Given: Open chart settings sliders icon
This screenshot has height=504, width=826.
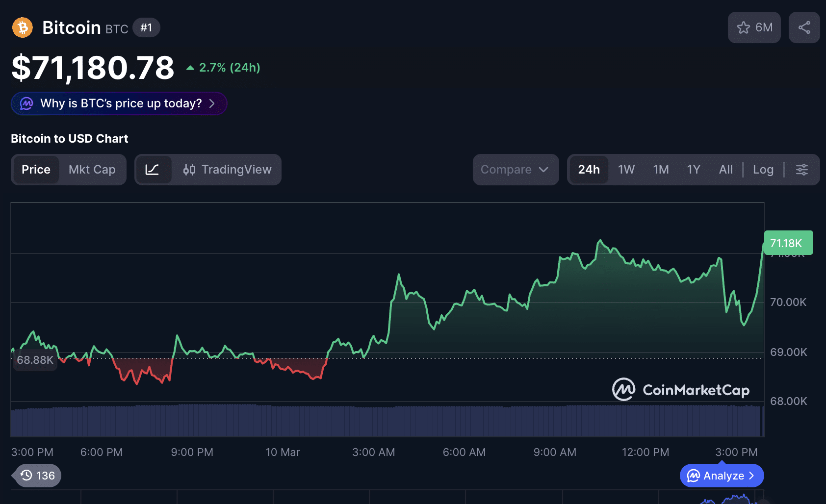Looking at the screenshot, I should pyautogui.click(x=801, y=170).
